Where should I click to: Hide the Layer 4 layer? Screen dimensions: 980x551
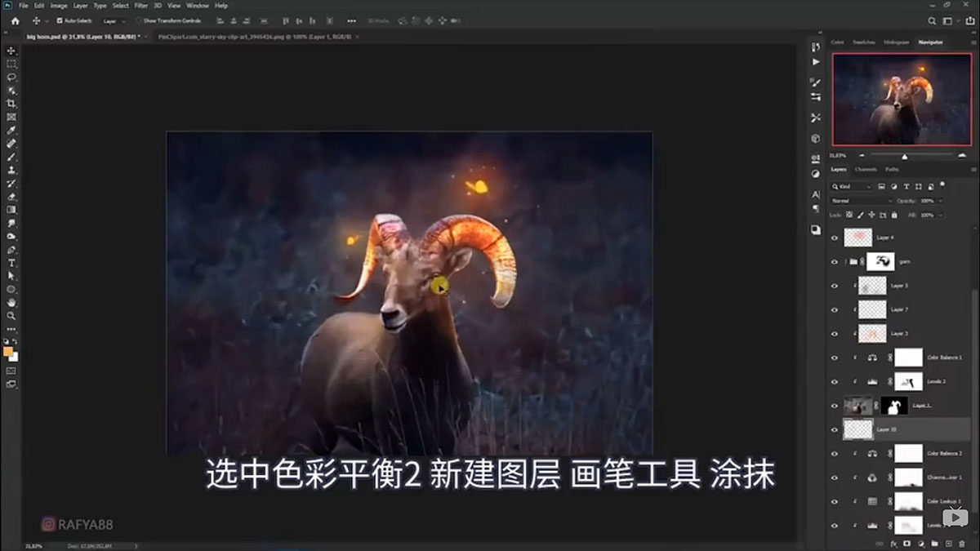834,238
